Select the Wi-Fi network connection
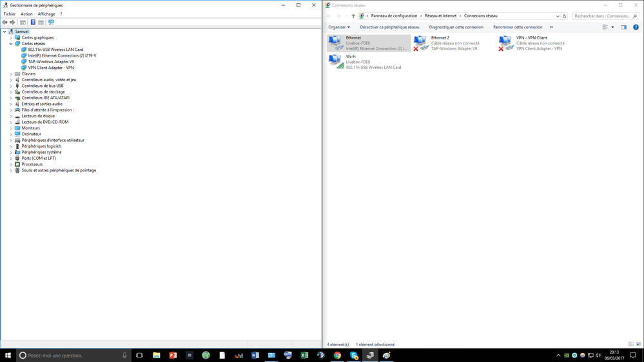The width and height of the screenshot is (644, 362). coord(369,62)
